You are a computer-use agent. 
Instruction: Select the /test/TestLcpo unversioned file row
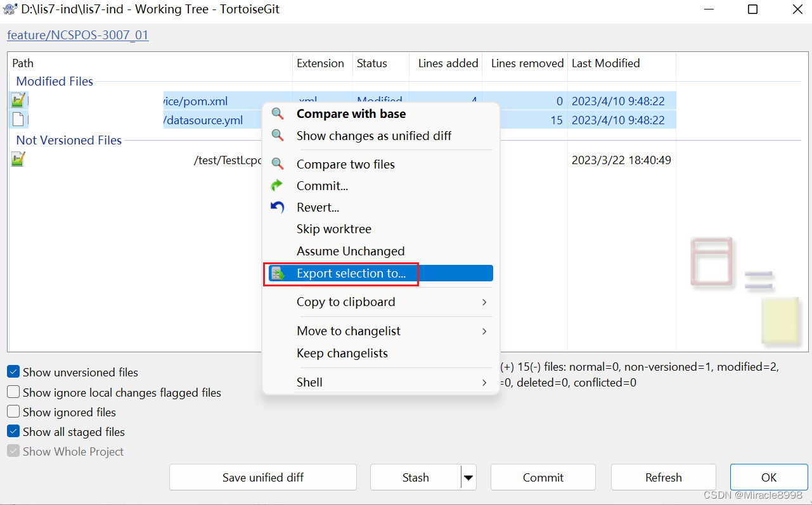click(x=342, y=160)
